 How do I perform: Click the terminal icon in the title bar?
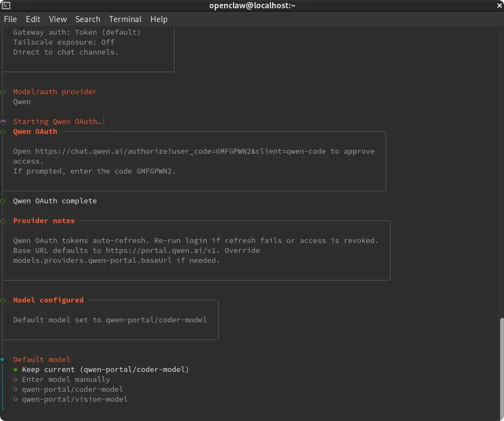(x=6, y=6)
